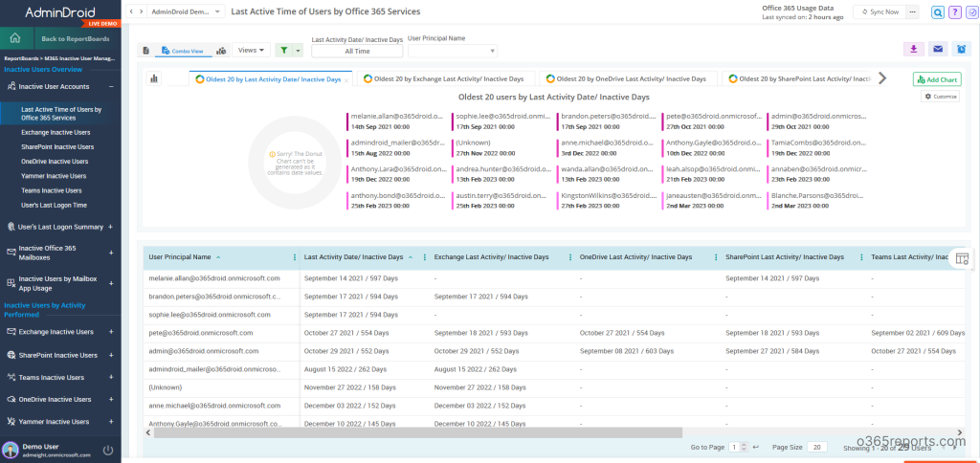
Task: Select Oldest 20 by SharePoint Last Activity tab
Action: [x=798, y=78]
